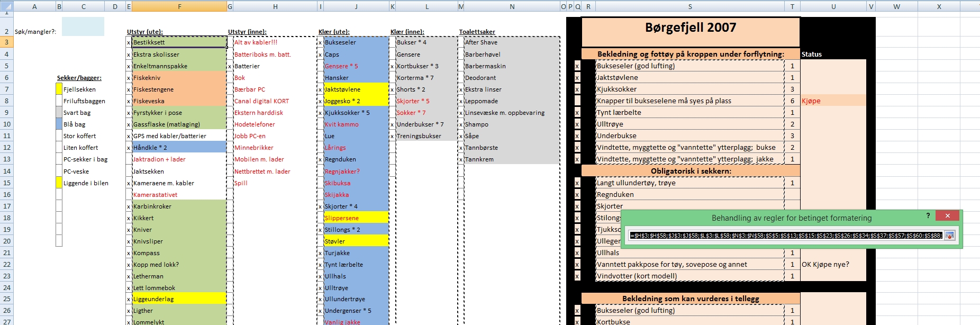
Task: Select the x mark beside 'Leppomade'
Action: tap(461, 101)
